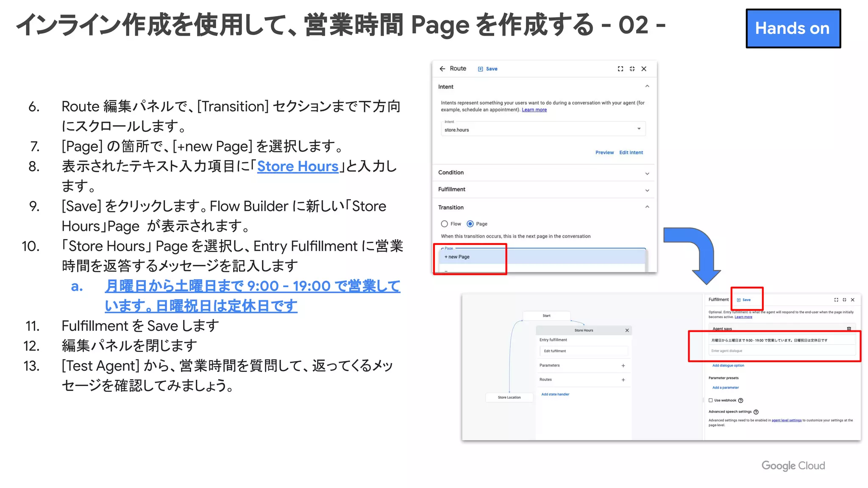Viewport: 868px width, 488px height.
Task: Add a route with the Routes plus icon
Action: (x=623, y=380)
